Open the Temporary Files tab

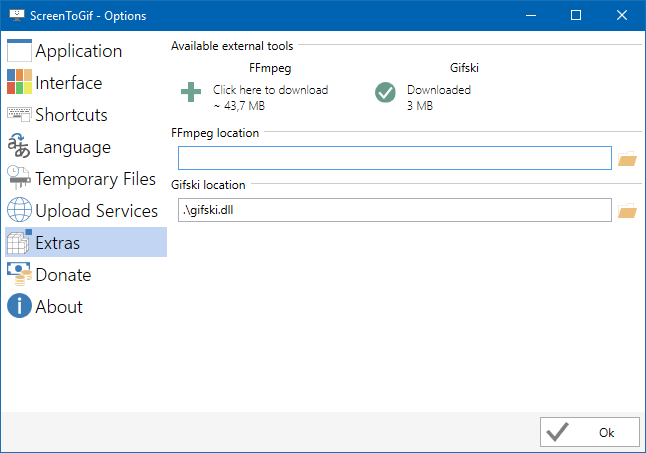pyautogui.click(x=86, y=178)
